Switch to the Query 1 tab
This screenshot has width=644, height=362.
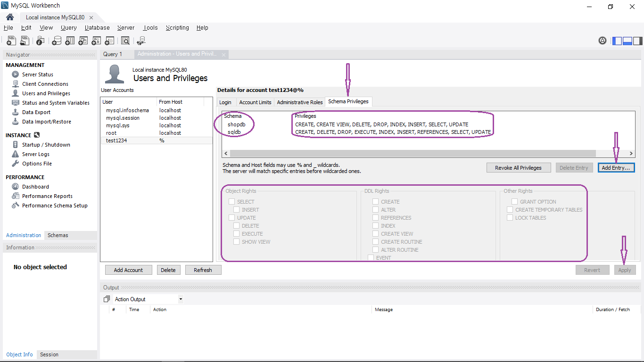click(x=113, y=54)
